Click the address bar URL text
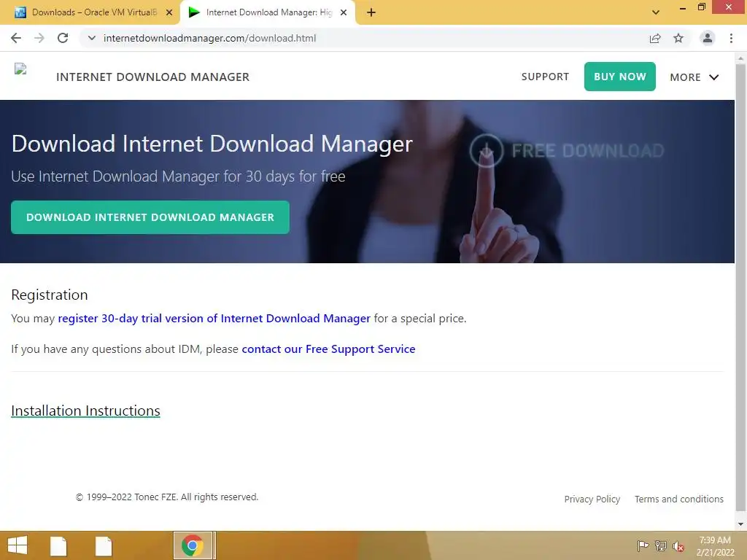The height and width of the screenshot is (560, 747). pos(209,38)
